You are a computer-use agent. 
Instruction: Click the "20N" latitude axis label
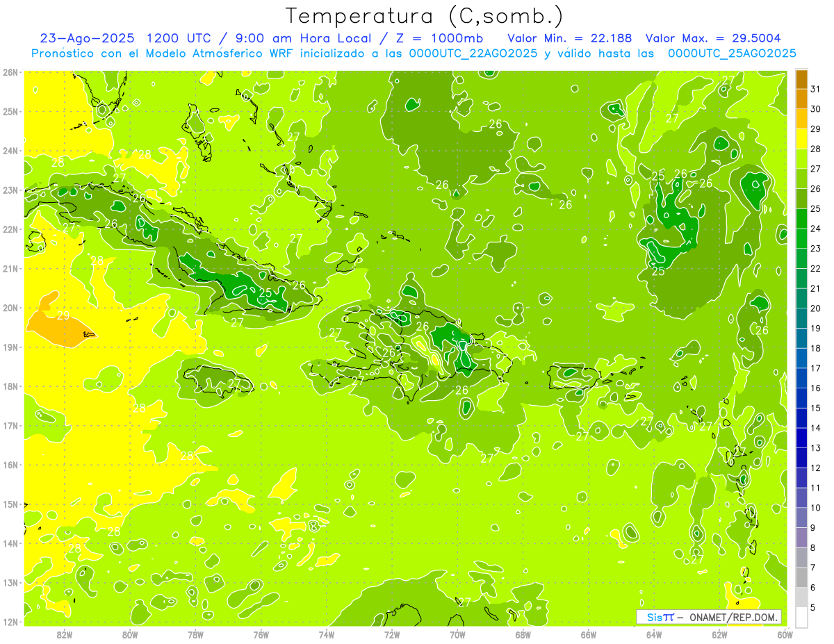10,308
